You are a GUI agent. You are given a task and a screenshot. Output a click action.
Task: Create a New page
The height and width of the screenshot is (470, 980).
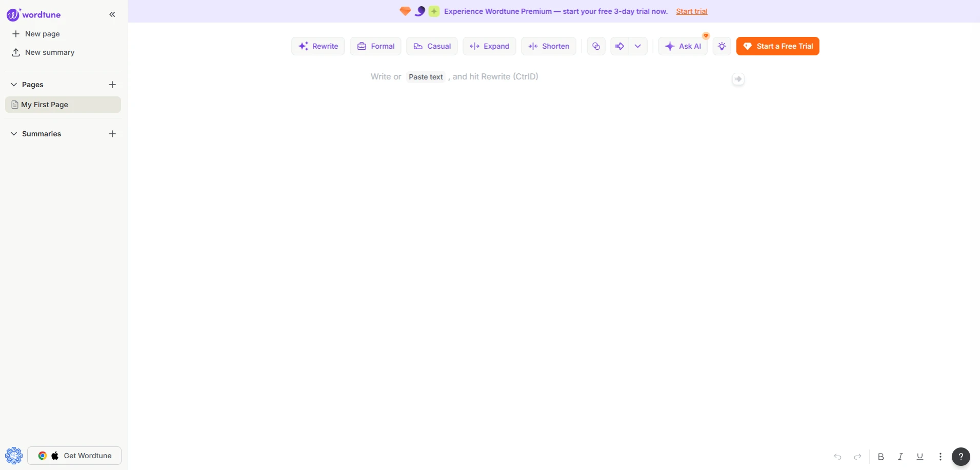[36, 34]
